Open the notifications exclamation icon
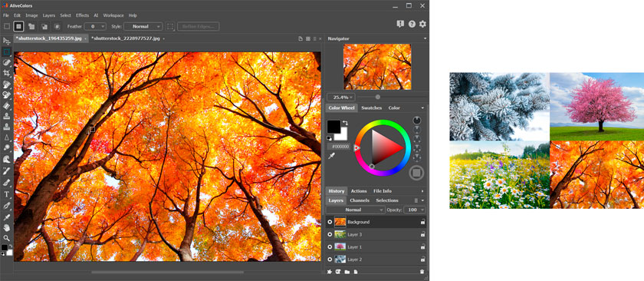644x281 pixels. click(400, 25)
